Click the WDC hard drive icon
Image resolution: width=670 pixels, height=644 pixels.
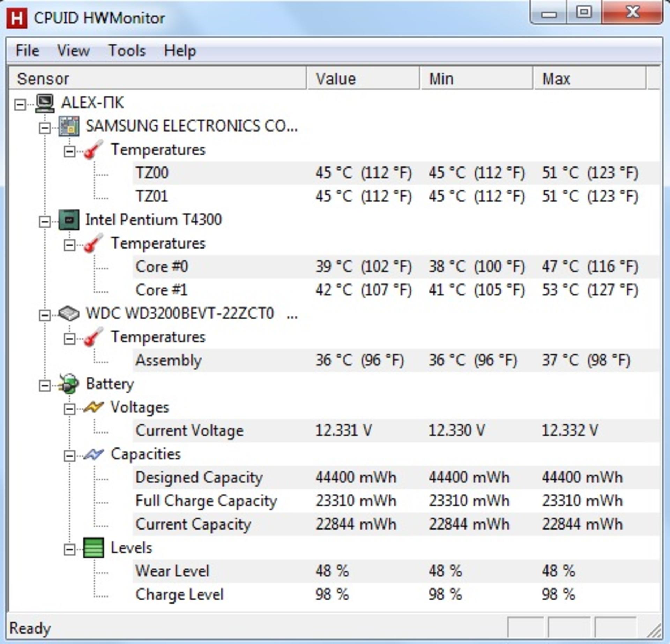(x=69, y=314)
